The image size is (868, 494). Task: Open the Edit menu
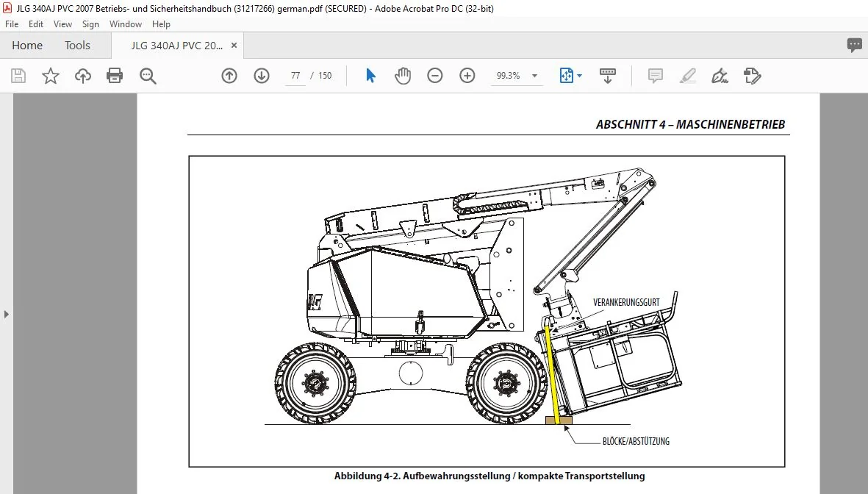[x=36, y=24]
